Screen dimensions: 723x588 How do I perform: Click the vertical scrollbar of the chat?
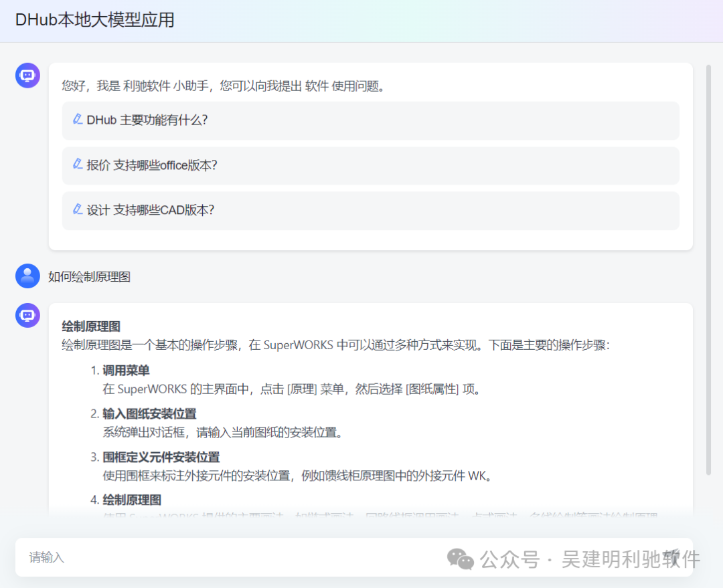point(708,270)
